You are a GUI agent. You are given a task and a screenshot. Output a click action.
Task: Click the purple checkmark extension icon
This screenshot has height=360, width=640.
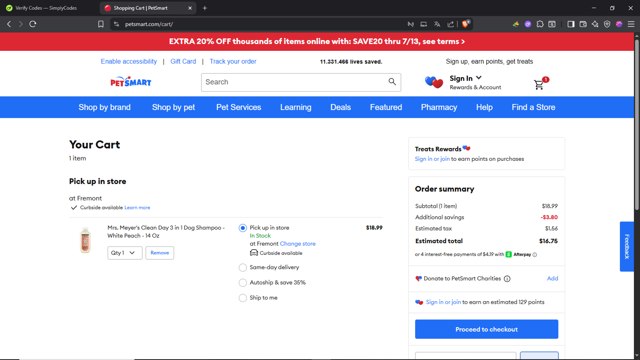click(x=528, y=24)
